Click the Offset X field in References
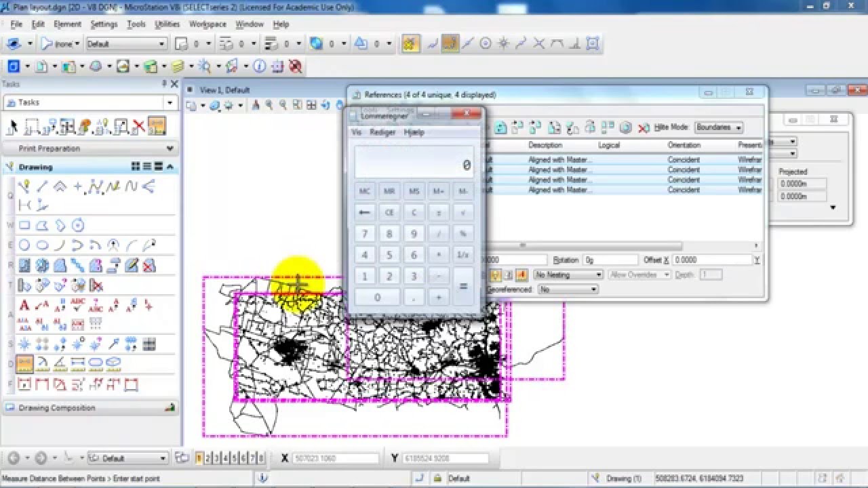 tap(713, 260)
